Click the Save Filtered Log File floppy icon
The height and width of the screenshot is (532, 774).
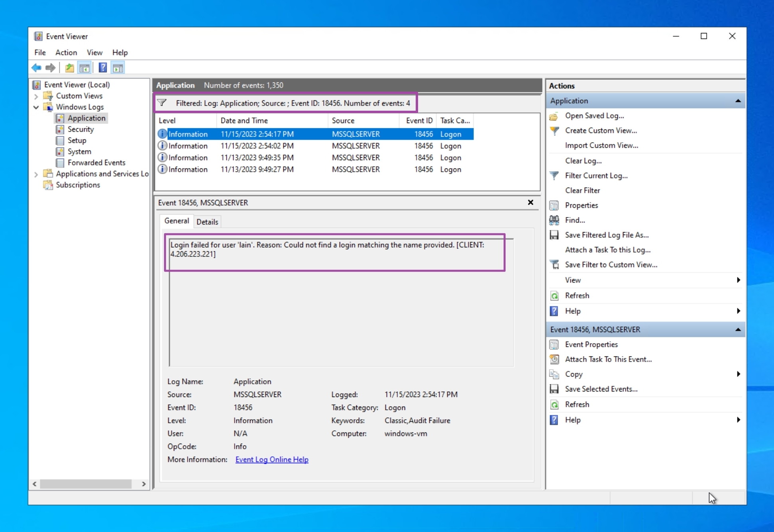tap(554, 235)
